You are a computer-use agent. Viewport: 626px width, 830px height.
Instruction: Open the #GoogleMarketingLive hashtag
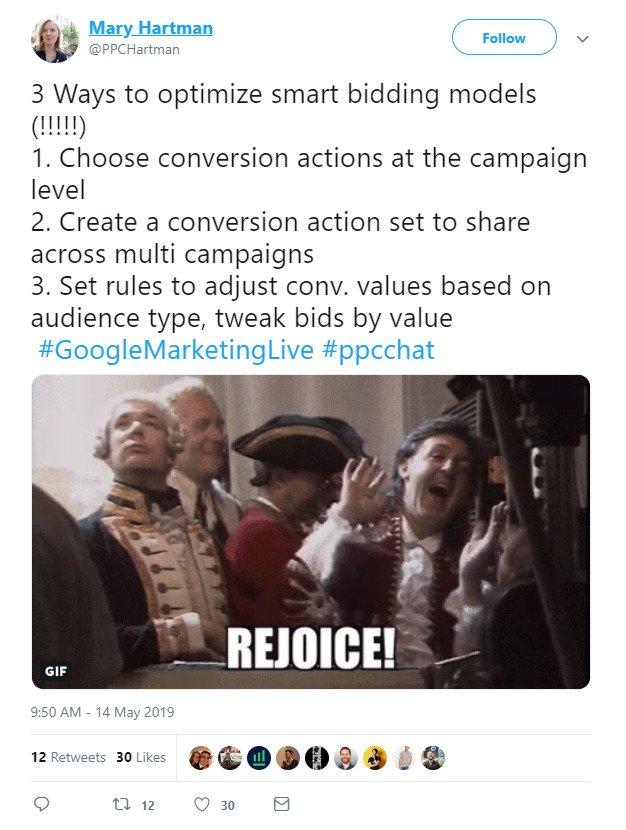pyautogui.click(x=176, y=350)
